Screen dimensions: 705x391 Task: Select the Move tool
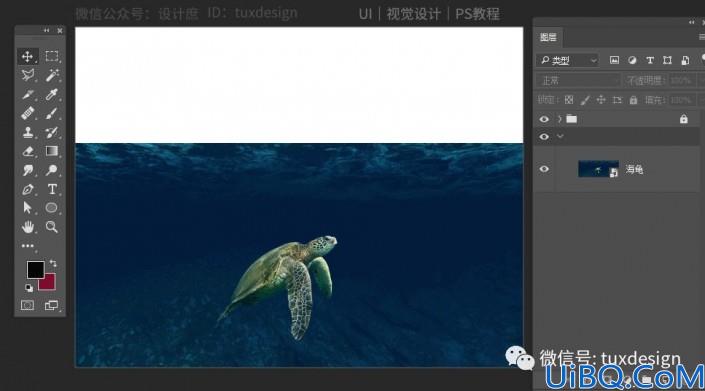[x=27, y=57]
